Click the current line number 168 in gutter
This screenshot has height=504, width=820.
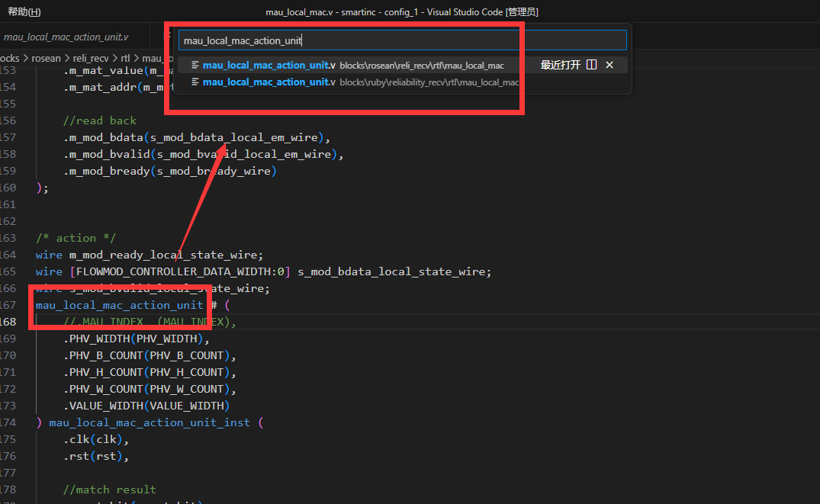pyautogui.click(x=8, y=322)
